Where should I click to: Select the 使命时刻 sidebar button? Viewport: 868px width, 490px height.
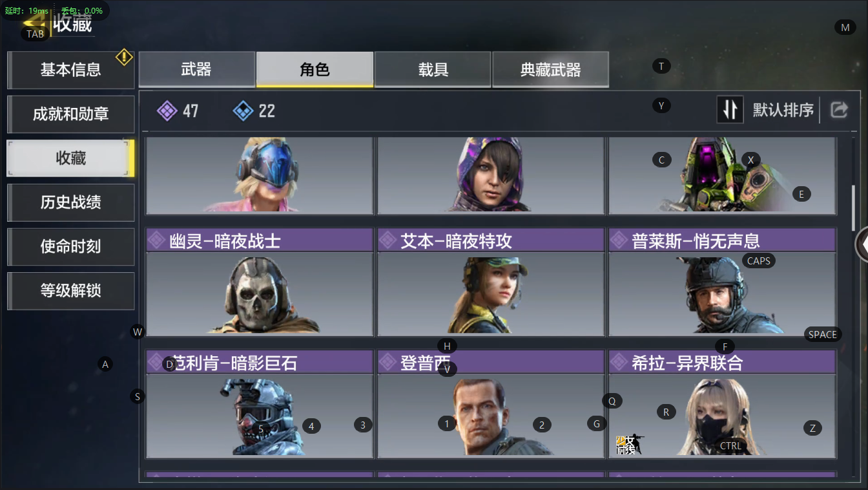70,246
